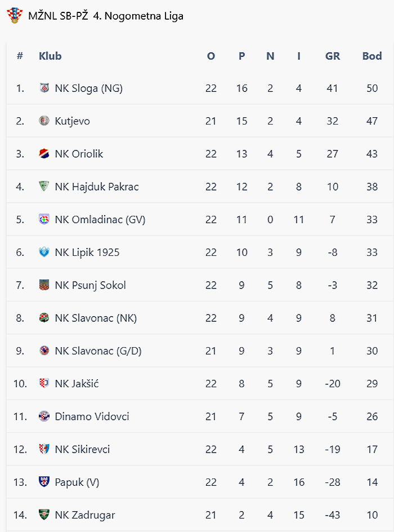394x532 pixels.
Task: Sort table by Bod column header
Action: click(x=372, y=56)
